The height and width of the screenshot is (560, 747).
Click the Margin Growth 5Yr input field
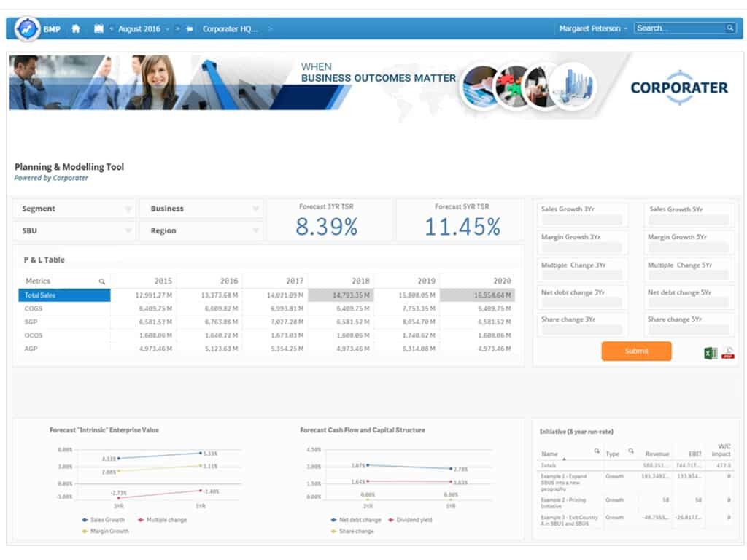tap(689, 248)
